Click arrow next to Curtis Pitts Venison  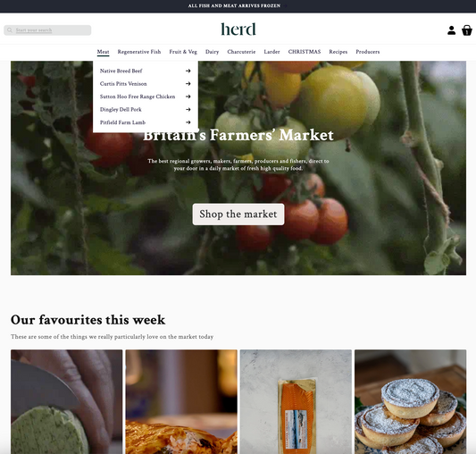(x=188, y=84)
